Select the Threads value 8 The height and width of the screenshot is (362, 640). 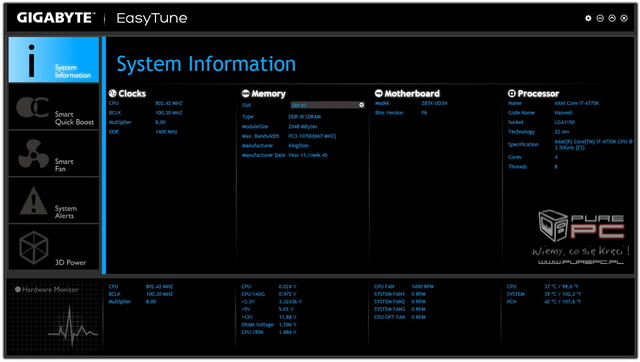click(x=556, y=167)
